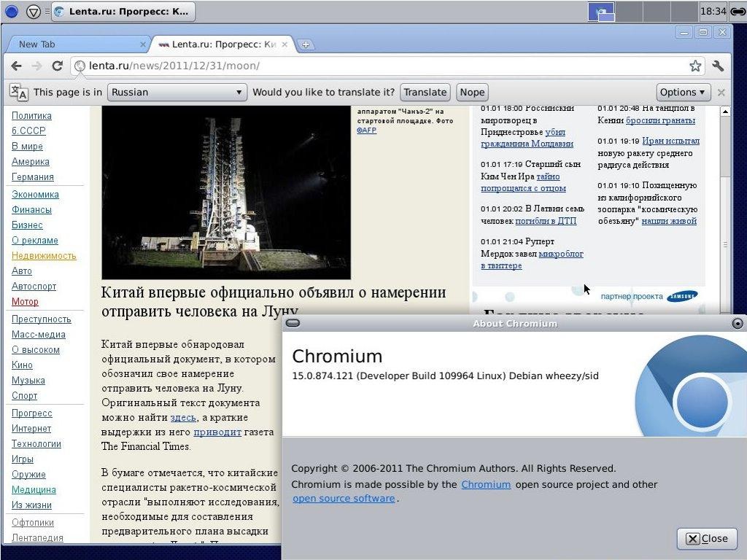
Task: Open the Russian language dropdown
Action: point(177,92)
